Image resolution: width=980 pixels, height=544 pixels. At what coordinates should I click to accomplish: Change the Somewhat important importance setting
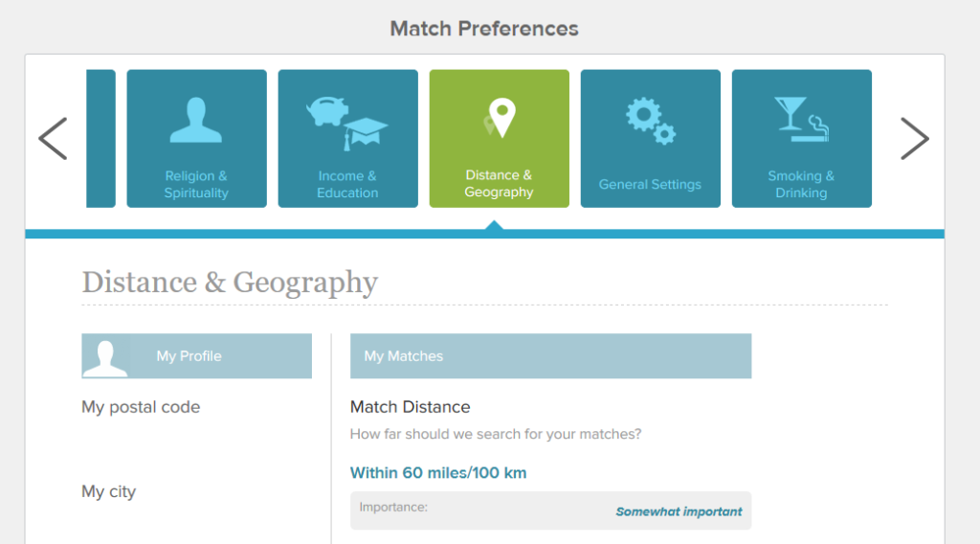point(679,511)
